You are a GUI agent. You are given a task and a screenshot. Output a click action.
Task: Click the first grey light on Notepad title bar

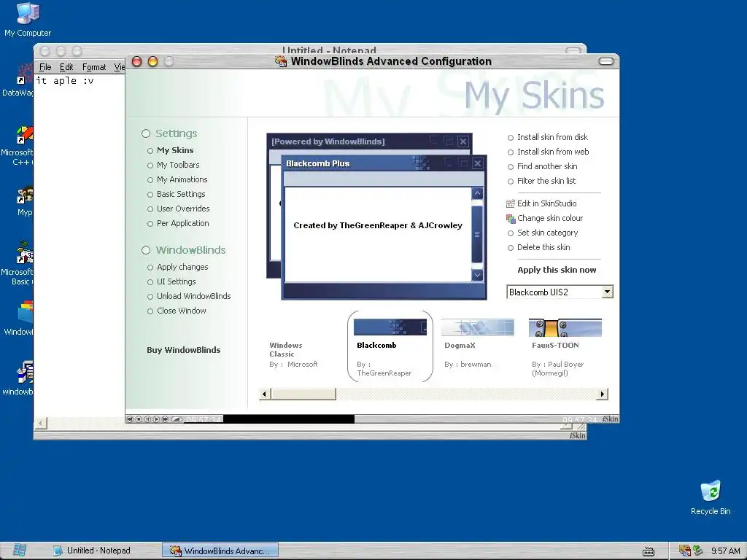point(45,51)
